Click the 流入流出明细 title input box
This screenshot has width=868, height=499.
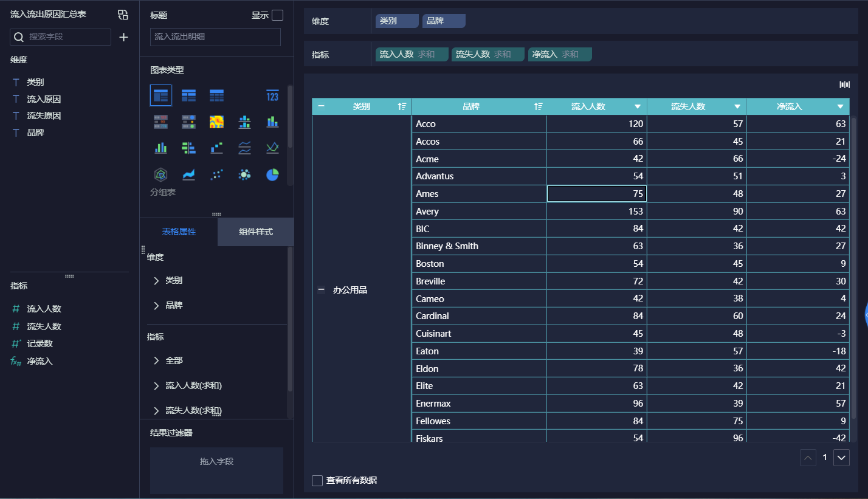coord(215,37)
